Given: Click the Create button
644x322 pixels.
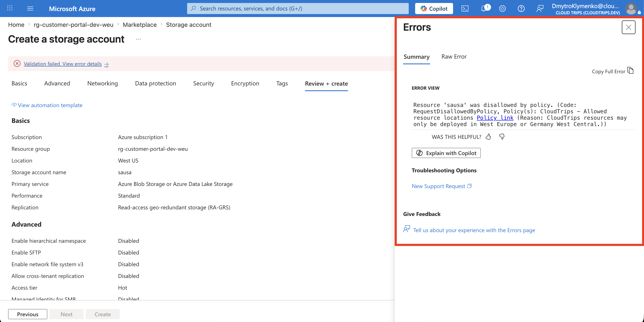Looking at the screenshot, I should click(103, 314).
